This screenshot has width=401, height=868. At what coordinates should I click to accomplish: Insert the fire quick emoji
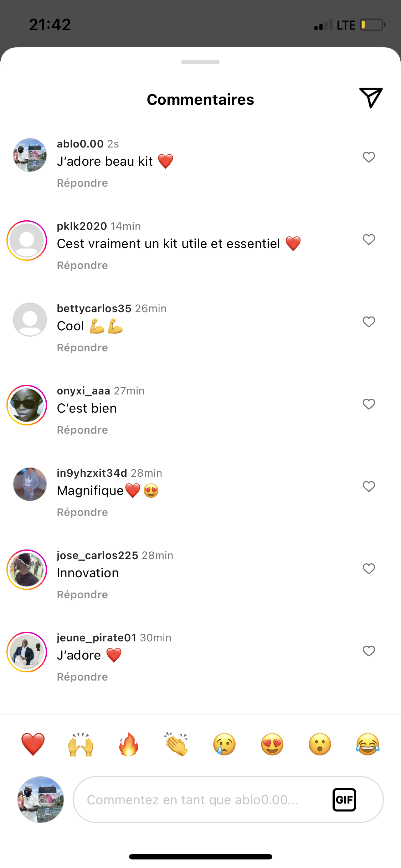point(129,744)
